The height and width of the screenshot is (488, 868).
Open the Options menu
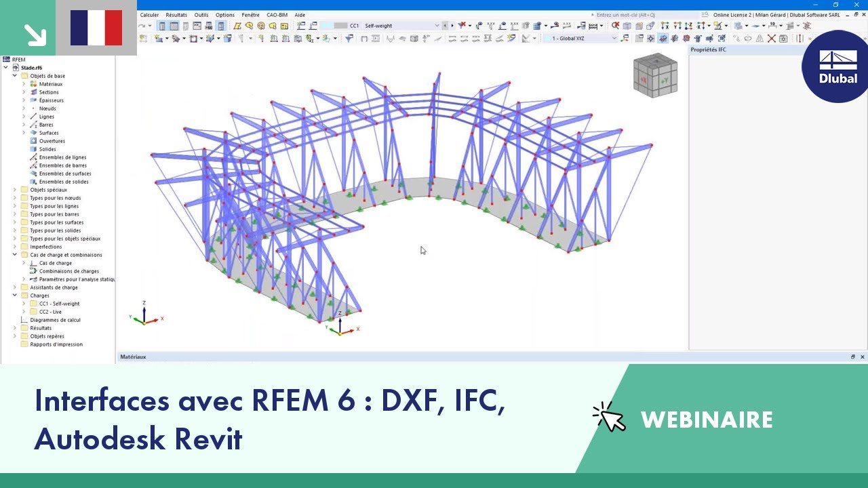coord(225,15)
